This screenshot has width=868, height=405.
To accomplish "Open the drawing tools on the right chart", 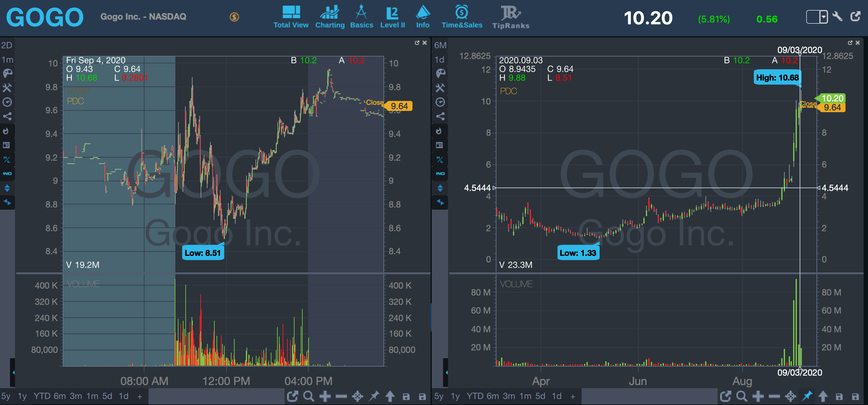I will (440, 88).
